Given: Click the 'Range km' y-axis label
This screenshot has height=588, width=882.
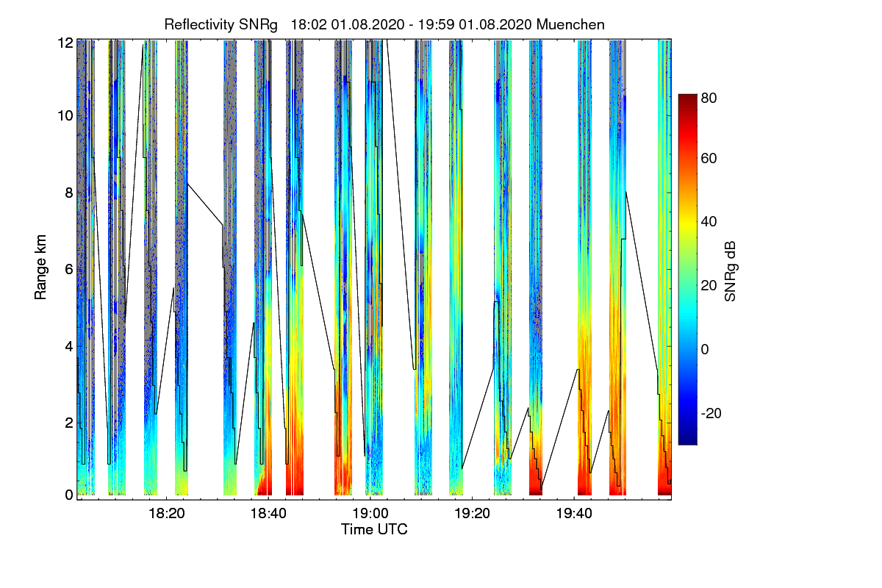Looking at the screenshot, I should [x=40, y=268].
